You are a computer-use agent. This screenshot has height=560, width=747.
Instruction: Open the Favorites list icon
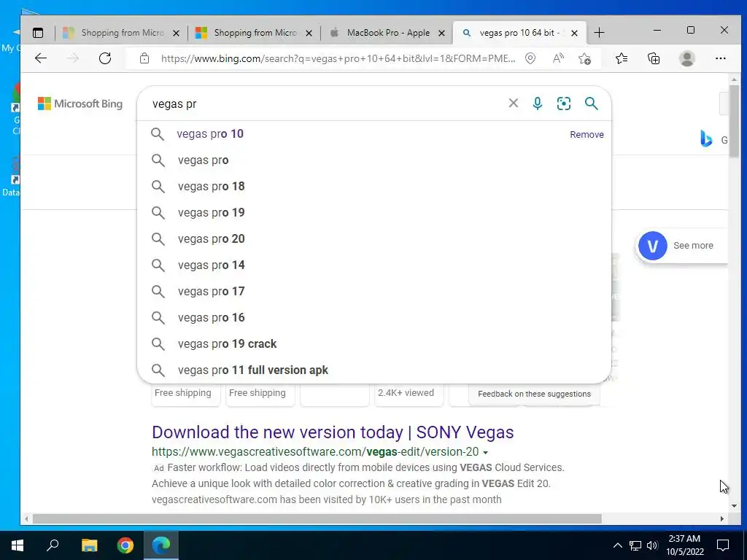622,58
